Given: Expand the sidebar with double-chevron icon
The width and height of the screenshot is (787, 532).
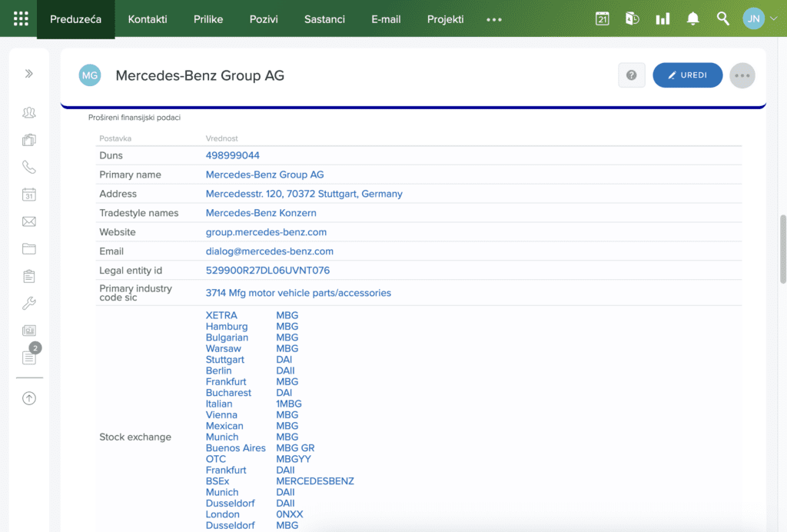Looking at the screenshot, I should 29,74.
